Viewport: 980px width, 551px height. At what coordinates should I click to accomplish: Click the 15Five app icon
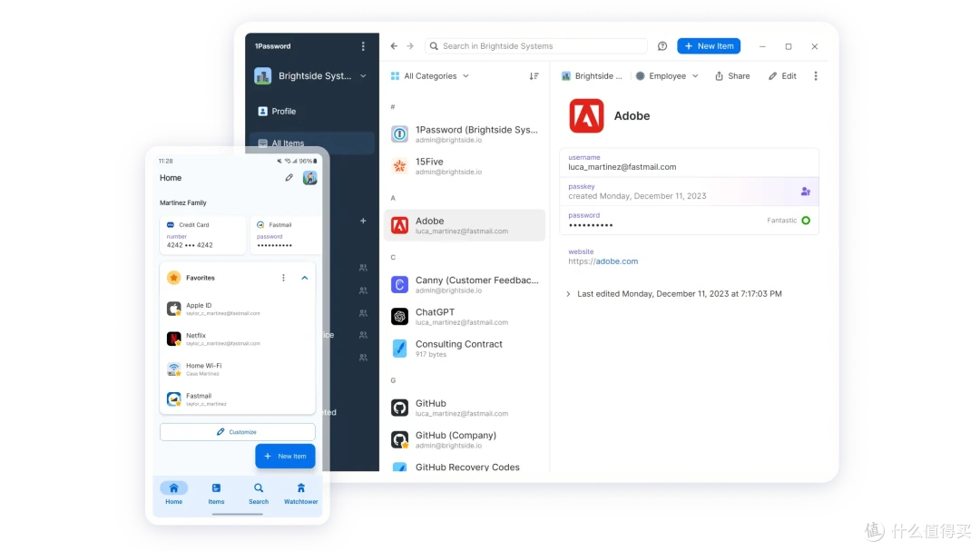coord(399,166)
